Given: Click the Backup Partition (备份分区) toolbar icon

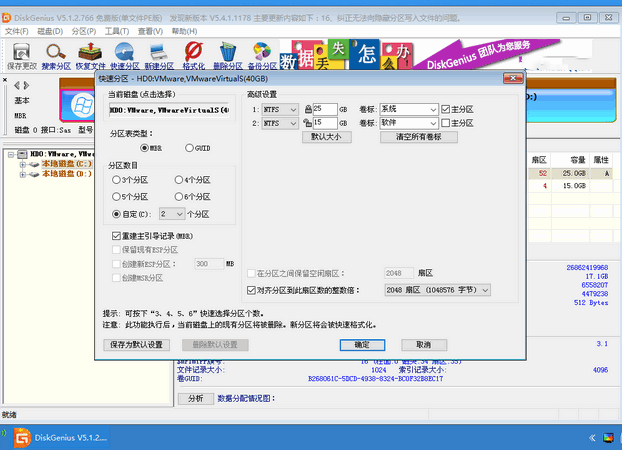Looking at the screenshot, I should (x=262, y=56).
